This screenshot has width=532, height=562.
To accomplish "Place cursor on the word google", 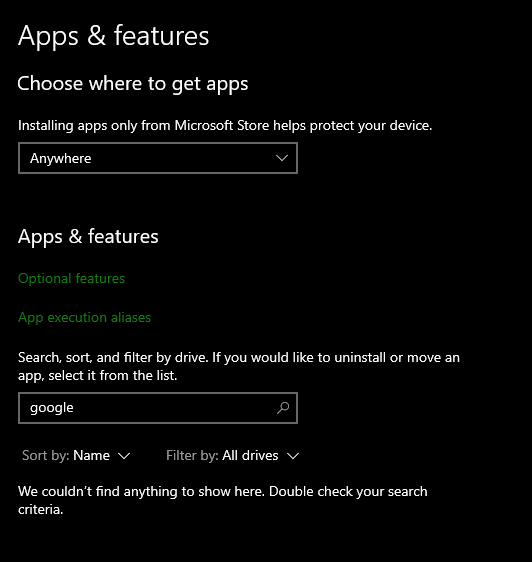I will (52, 408).
